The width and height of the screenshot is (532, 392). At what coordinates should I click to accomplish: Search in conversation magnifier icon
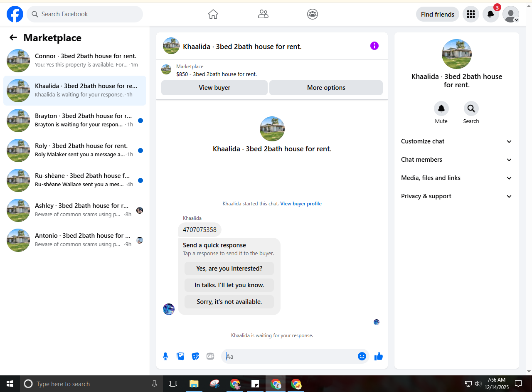pyautogui.click(x=471, y=108)
